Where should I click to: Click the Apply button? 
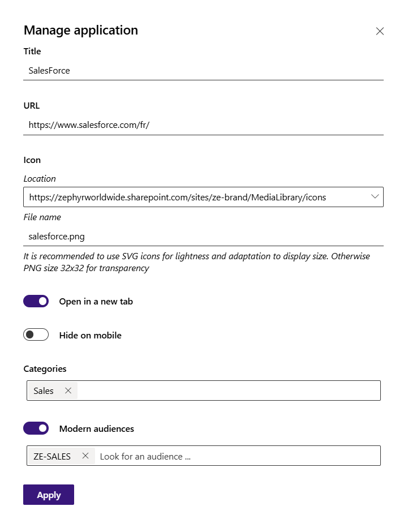(49, 495)
